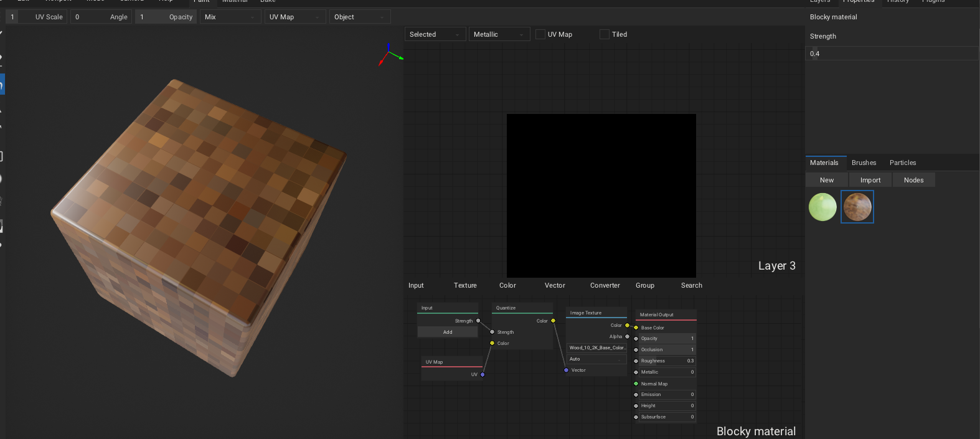
Task: Adjust Emission value in Material Output
Action: click(667, 395)
